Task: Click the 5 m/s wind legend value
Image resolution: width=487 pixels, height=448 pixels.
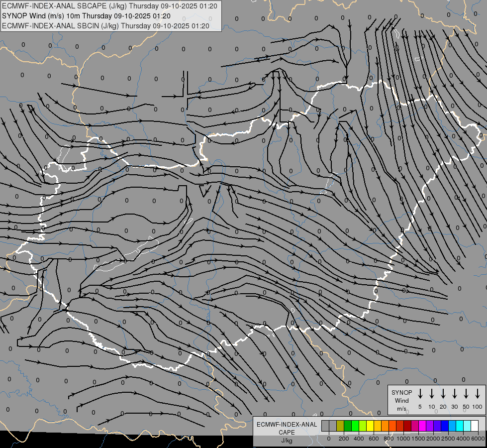Action: coord(420,407)
